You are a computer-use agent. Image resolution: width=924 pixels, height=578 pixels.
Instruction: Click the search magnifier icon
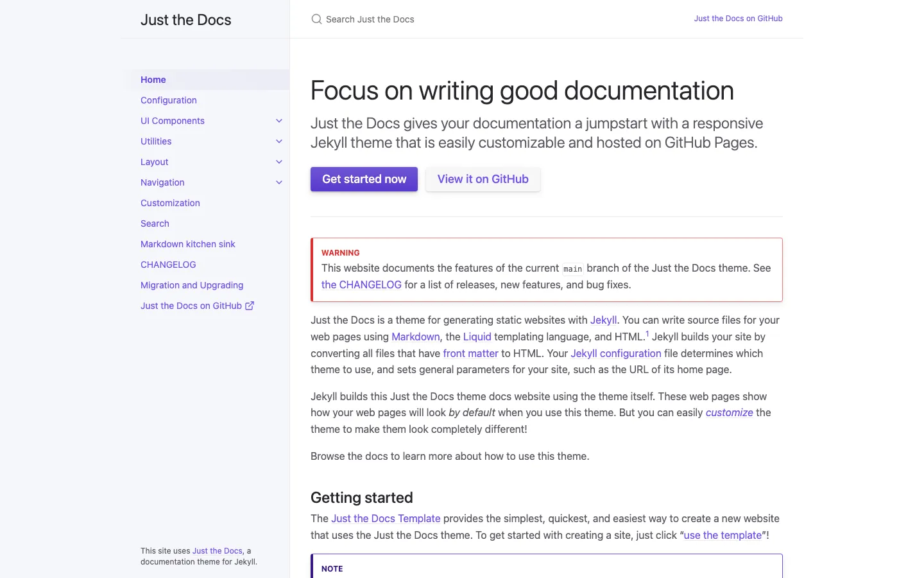point(316,19)
